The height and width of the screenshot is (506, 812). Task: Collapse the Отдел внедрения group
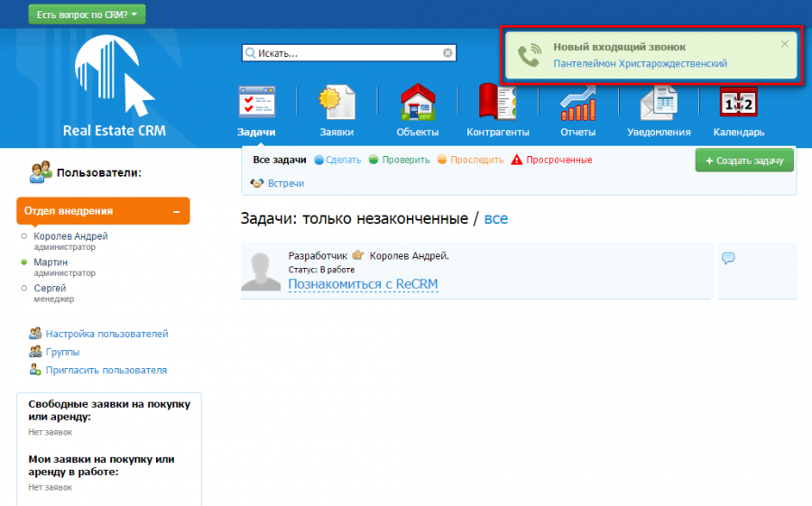click(177, 211)
